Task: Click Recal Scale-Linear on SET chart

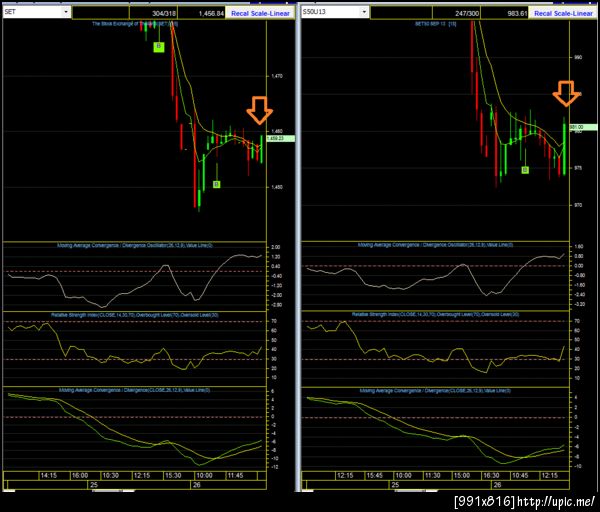Action: 260,13
